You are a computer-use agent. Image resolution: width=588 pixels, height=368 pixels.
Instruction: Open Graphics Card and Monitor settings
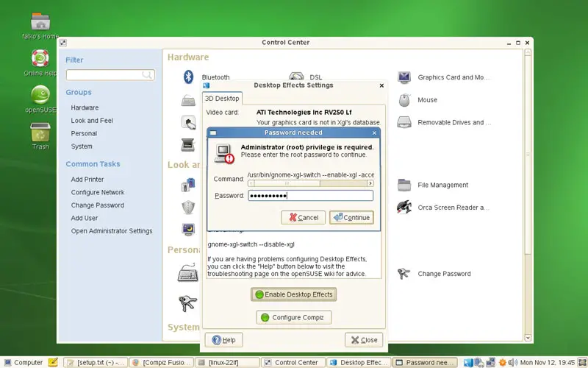[404, 77]
